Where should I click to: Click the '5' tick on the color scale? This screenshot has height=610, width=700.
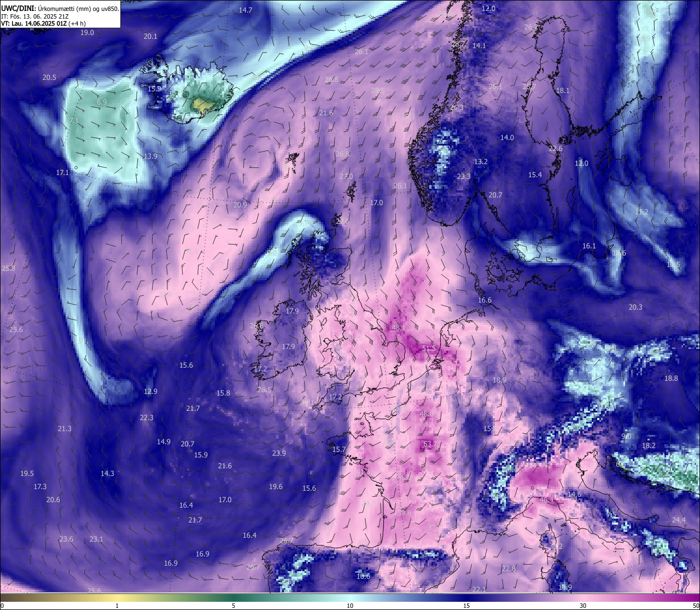234,606
